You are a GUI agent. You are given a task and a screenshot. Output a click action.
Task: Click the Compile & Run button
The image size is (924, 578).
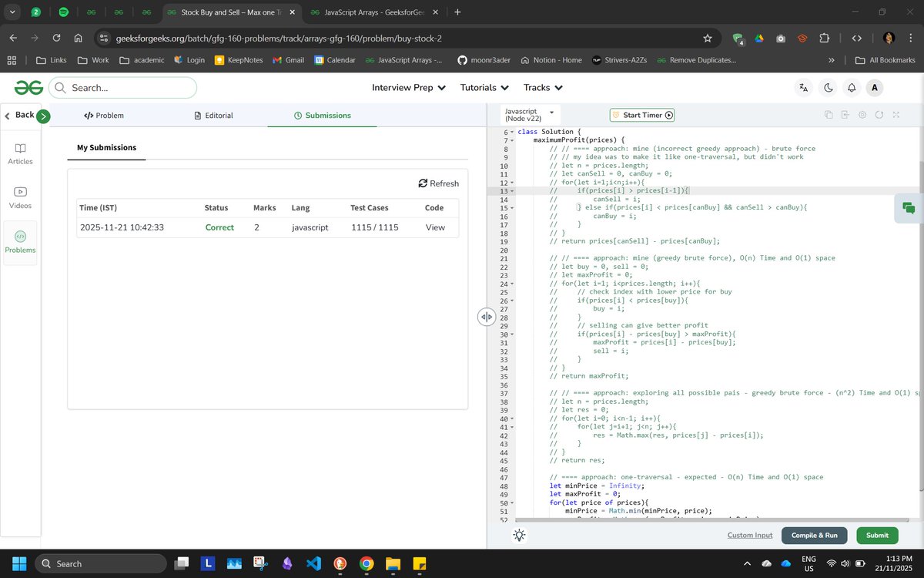click(x=814, y=536)
